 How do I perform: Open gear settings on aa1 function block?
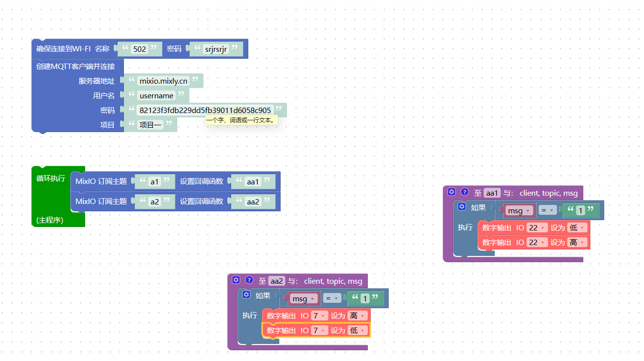(x=452, y=192)
